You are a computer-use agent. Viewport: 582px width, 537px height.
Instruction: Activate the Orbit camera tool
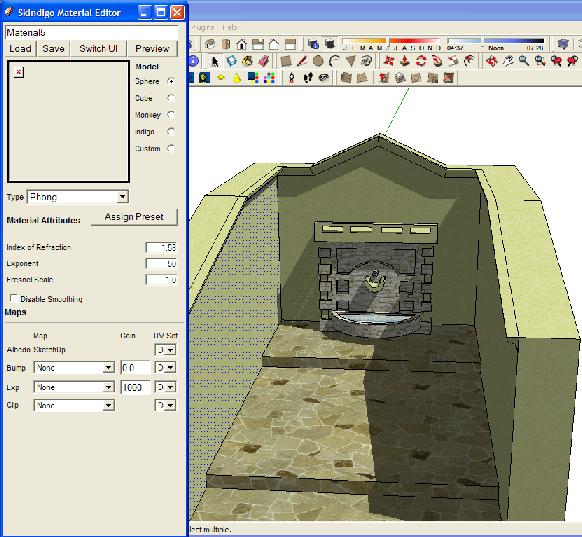click(x=492, y=61)
